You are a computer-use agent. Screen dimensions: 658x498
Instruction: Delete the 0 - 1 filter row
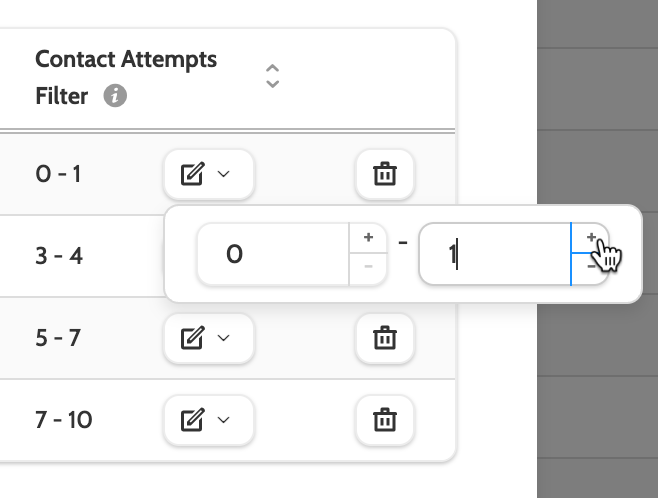[x=384, y=175]
